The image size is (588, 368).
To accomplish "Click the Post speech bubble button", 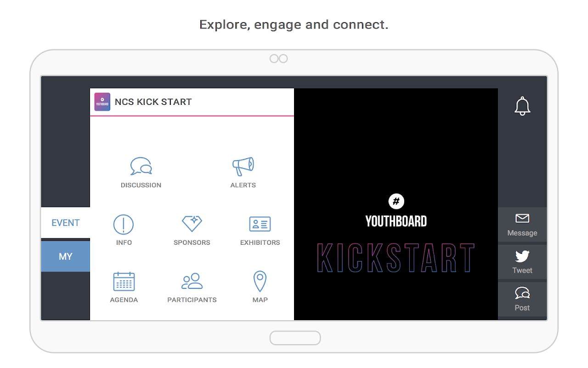I will 522,299.
